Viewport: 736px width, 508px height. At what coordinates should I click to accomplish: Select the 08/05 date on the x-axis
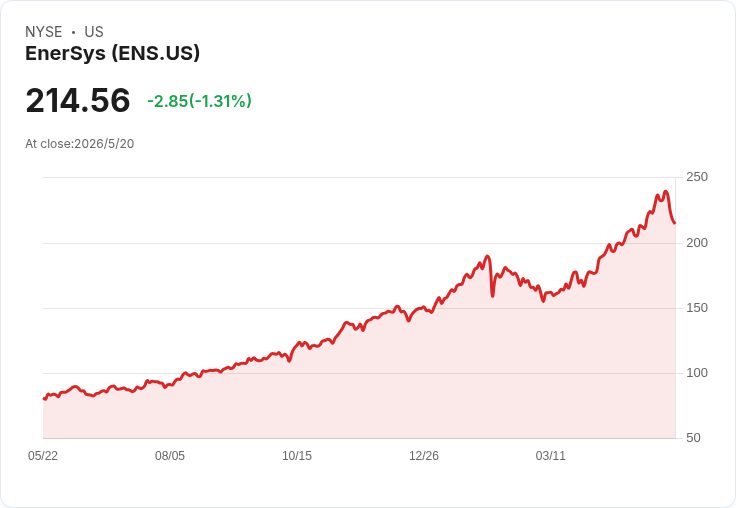coord(170,455)
